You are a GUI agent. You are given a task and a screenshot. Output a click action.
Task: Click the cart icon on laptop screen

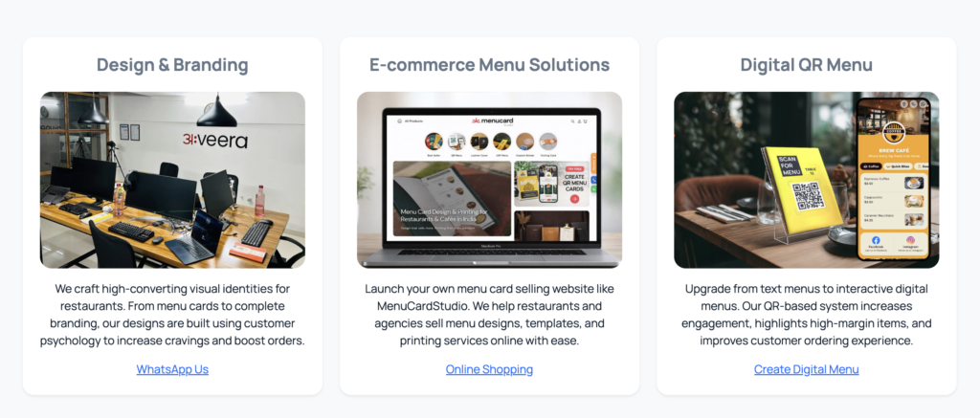587,121
